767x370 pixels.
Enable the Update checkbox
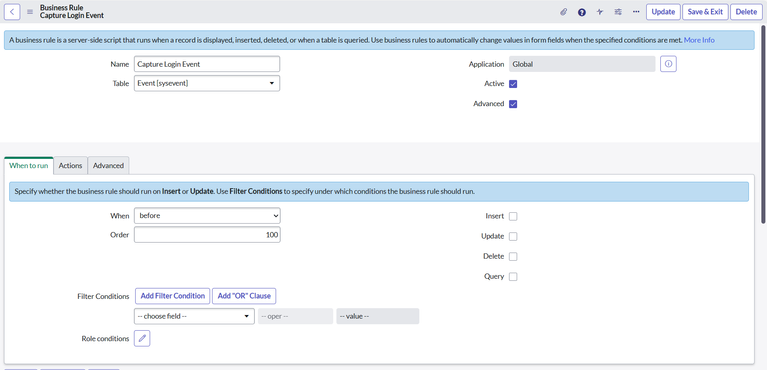click(x=513, y=236)
